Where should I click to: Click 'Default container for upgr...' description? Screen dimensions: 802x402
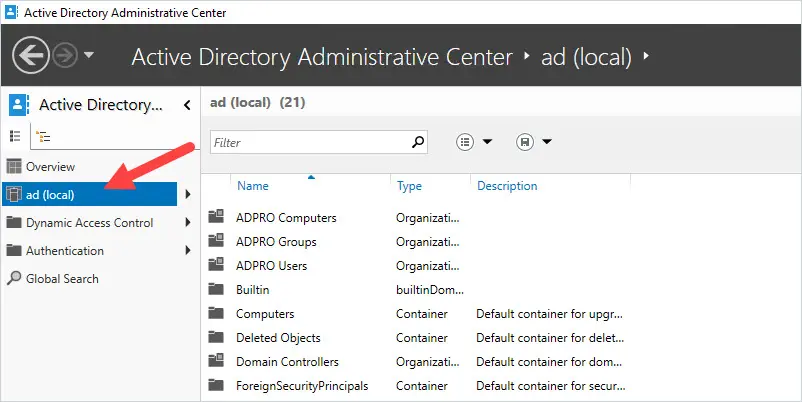pyautogui.click(x=549, y=314)
